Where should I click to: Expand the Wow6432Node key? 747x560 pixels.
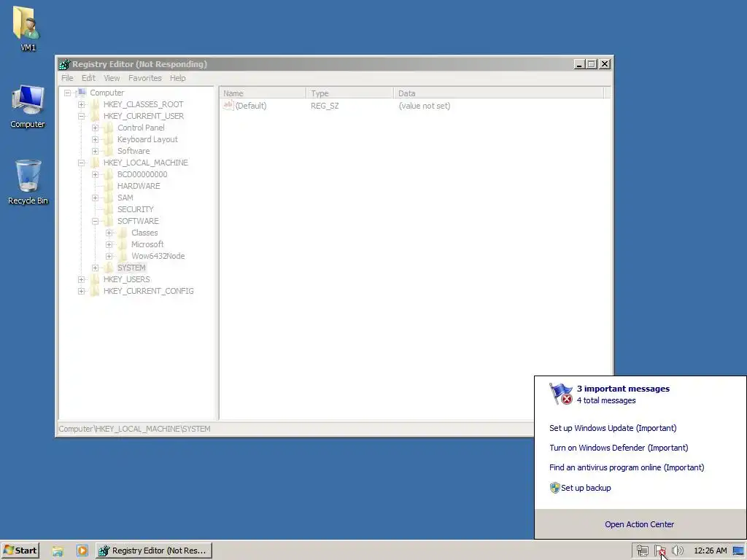[x=109, y=256]
